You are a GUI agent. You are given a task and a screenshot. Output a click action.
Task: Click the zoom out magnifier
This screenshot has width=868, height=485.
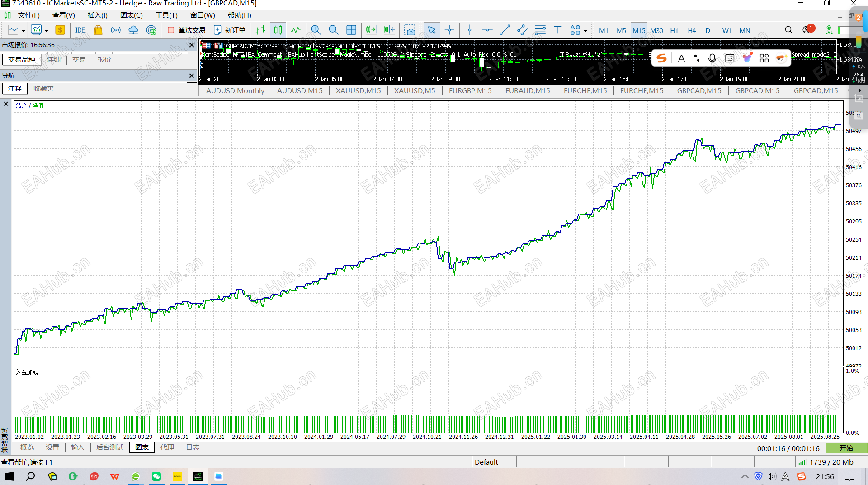point(334,30)
